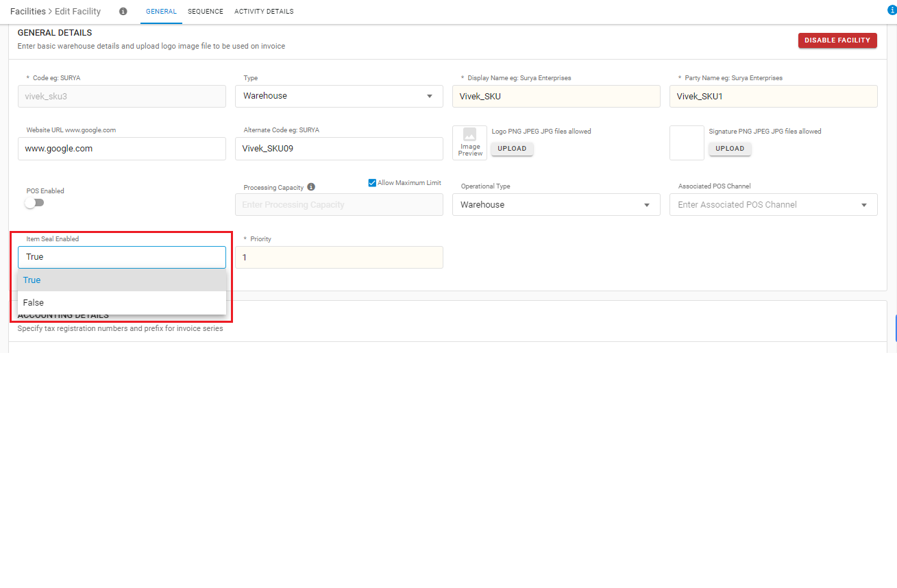This screenshot has width=897, height=588.
Task: Click the Alternate Code input field
Action: click(339, 149)
